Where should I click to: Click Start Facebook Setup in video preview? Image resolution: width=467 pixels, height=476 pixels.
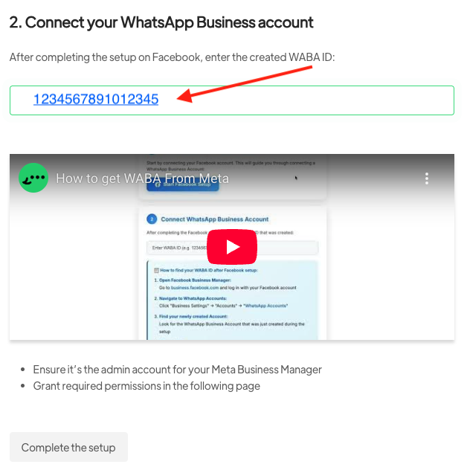pyautogui.click(x=183, y=185)
